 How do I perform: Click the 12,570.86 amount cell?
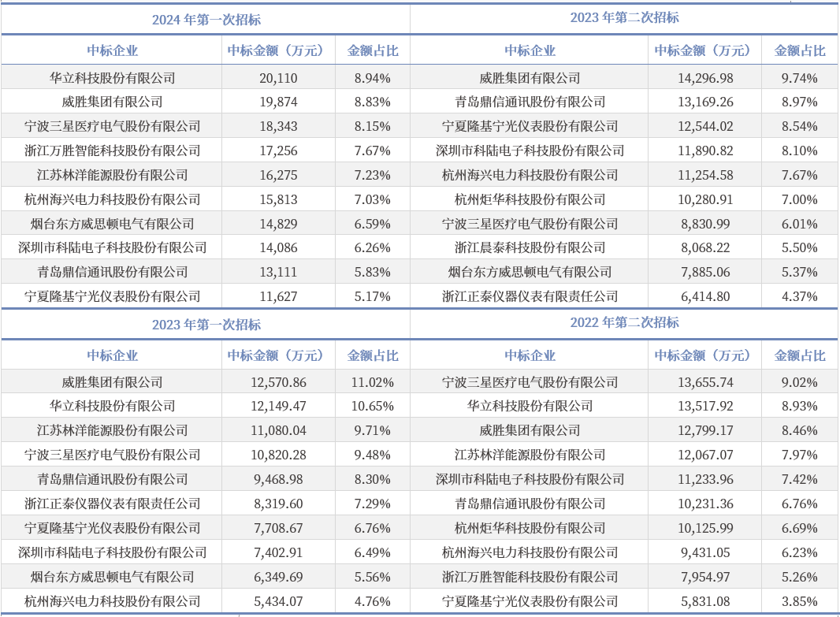279,382
